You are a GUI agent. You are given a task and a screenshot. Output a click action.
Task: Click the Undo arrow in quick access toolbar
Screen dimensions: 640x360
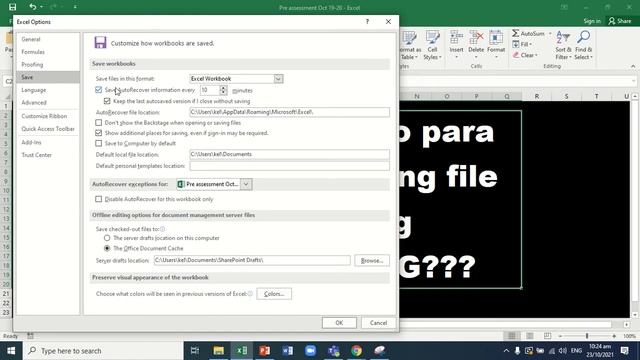point(33,7)
